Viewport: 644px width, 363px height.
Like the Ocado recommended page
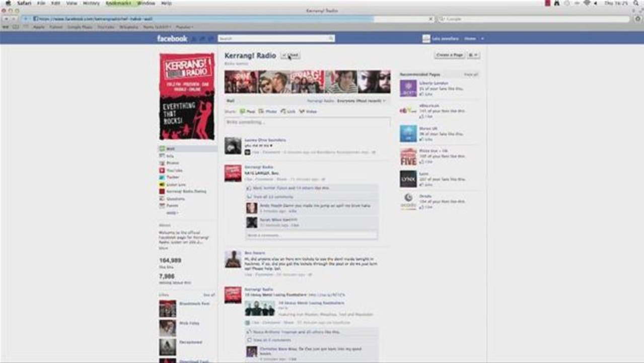click(426, 207)
